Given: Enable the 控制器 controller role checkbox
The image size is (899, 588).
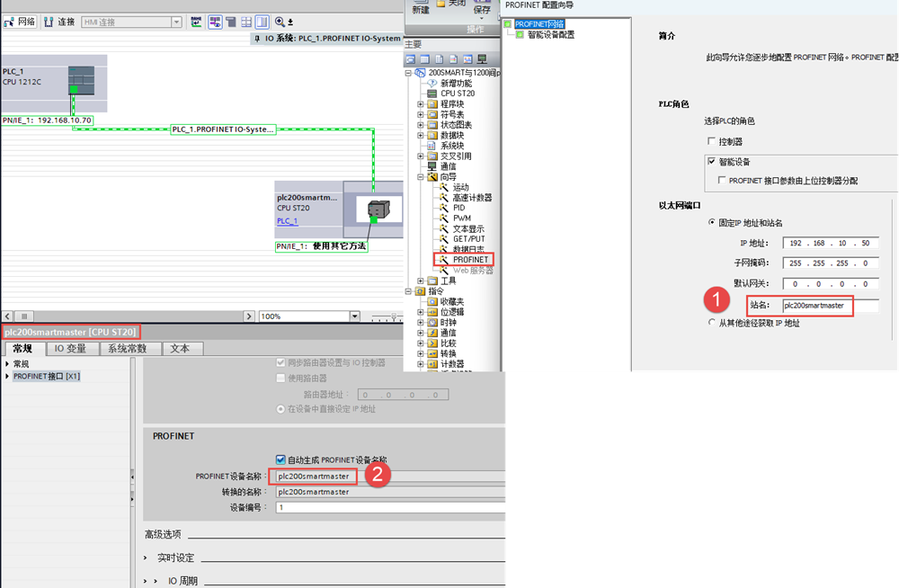Looking at the screenshot, I should [x=711, y=141].
